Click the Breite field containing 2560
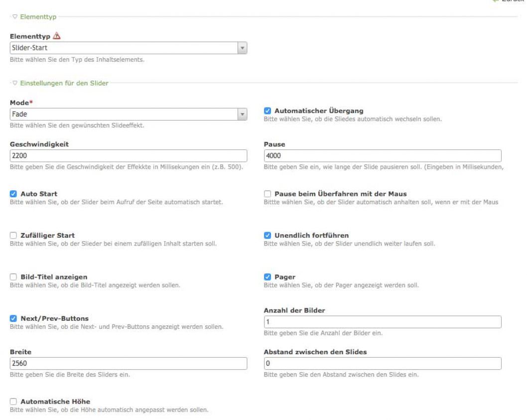This screenshot has height=420, width=527. 129,364
